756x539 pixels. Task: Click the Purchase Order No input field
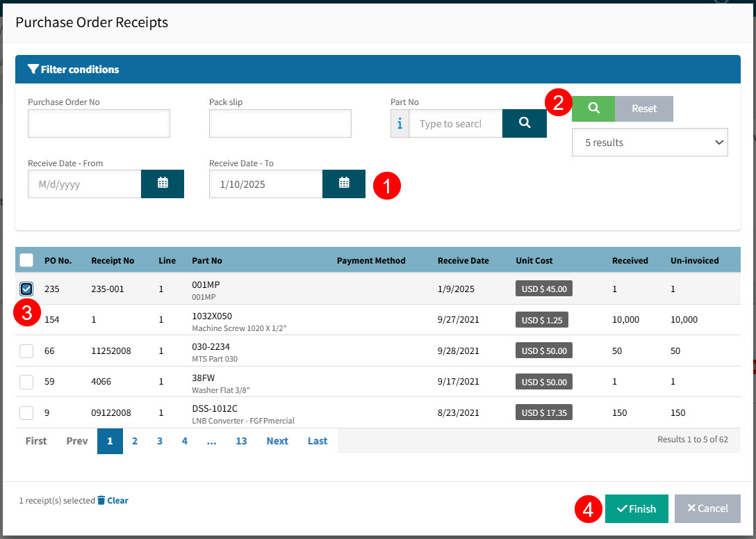click(x=99, y=123)
